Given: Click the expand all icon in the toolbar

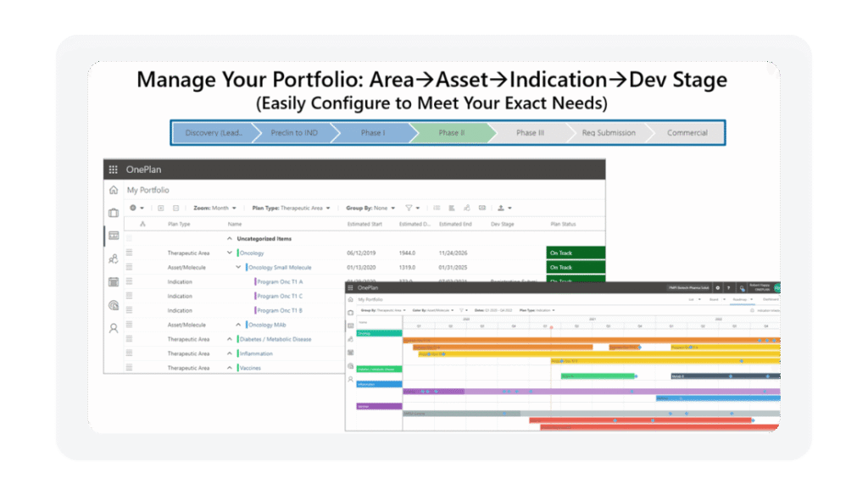Looking at the screenshot, I should (x=160, y=209).
